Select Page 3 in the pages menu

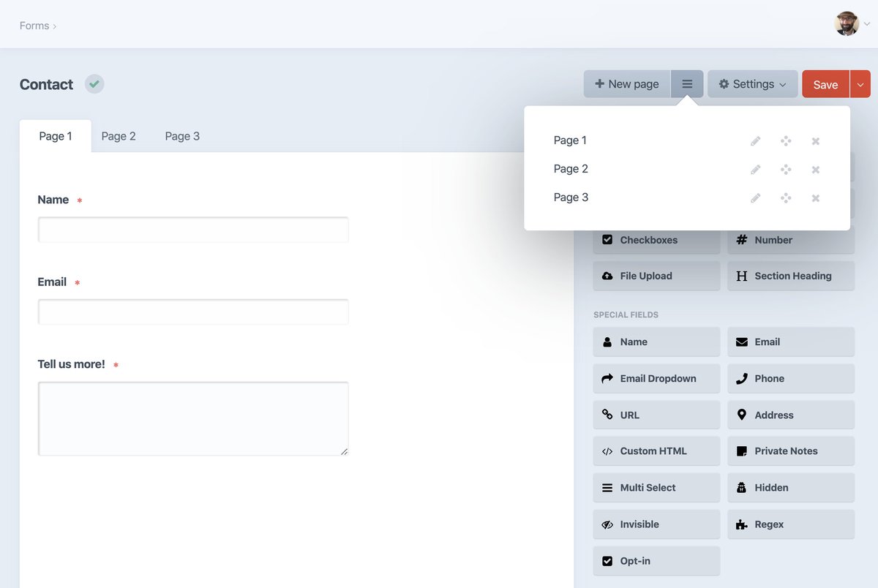click(x=570, y=197)
